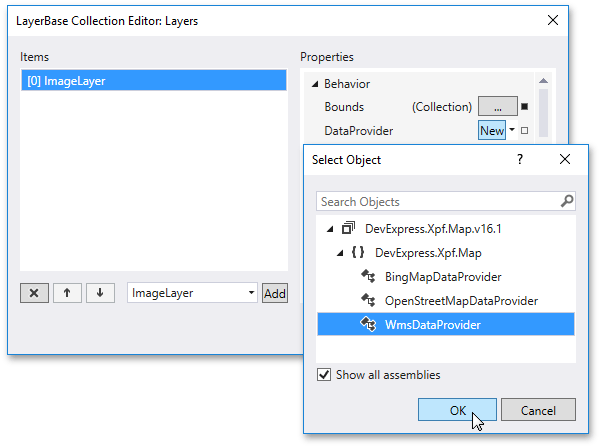The height and width of the screenshot is (448, 601).
Task: Click the OpenStreetMapDataProvider class icon
Action: click(368, 300)
